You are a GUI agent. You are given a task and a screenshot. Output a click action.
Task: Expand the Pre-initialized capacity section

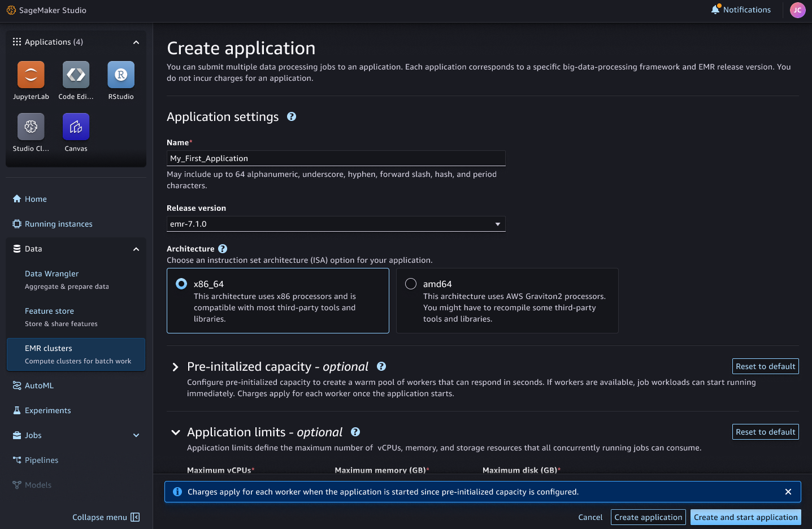click(175, 366)
